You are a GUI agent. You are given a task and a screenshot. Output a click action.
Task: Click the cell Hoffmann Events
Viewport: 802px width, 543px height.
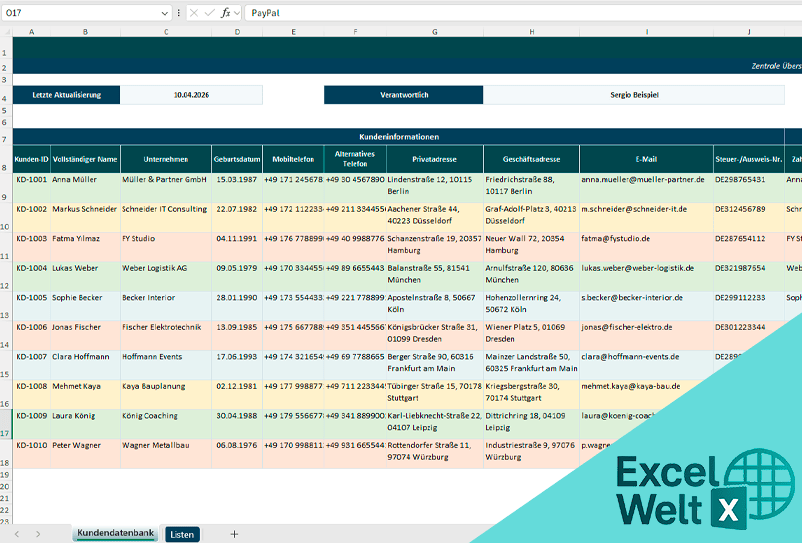coord(166,366)
